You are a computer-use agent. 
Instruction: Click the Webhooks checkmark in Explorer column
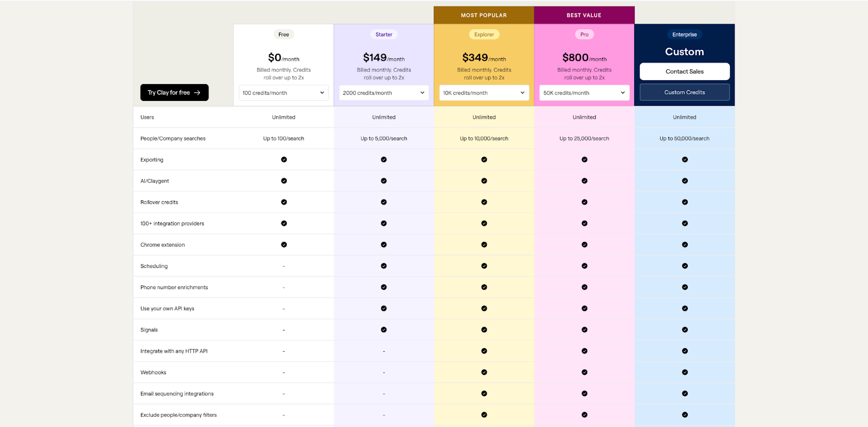coord(484,372)
